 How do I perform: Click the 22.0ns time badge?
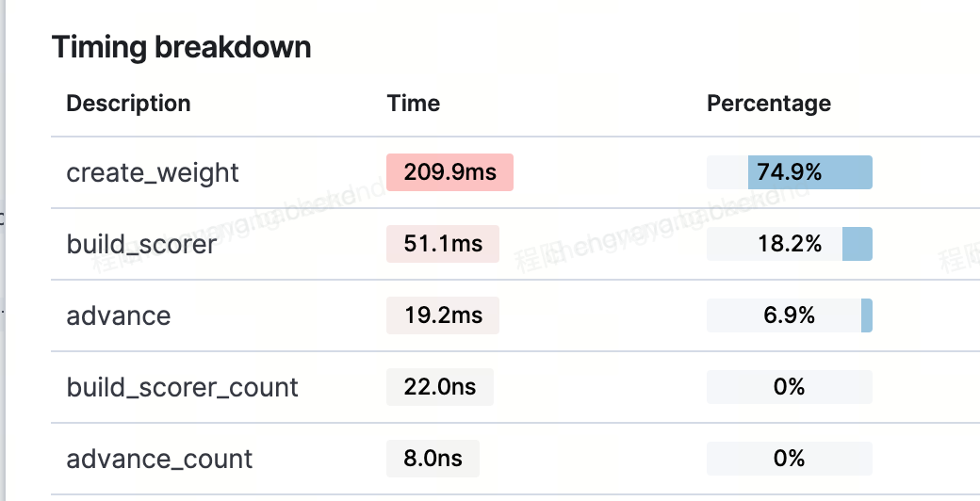440,387
